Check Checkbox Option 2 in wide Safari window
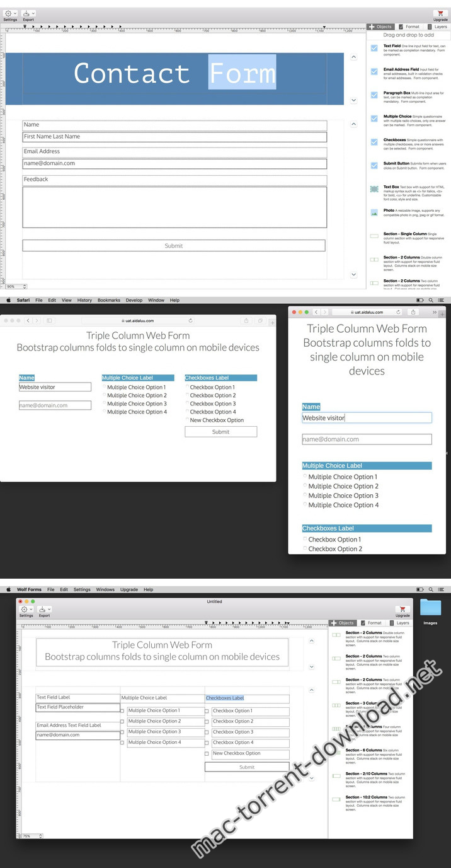451x868 pixels. click(x=187, y=395)
